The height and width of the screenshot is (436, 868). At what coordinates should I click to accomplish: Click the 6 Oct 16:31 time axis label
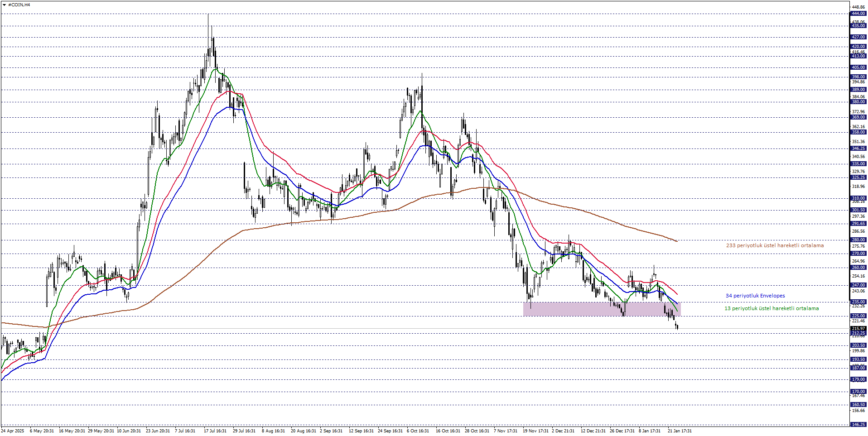[x=418, y=431]
